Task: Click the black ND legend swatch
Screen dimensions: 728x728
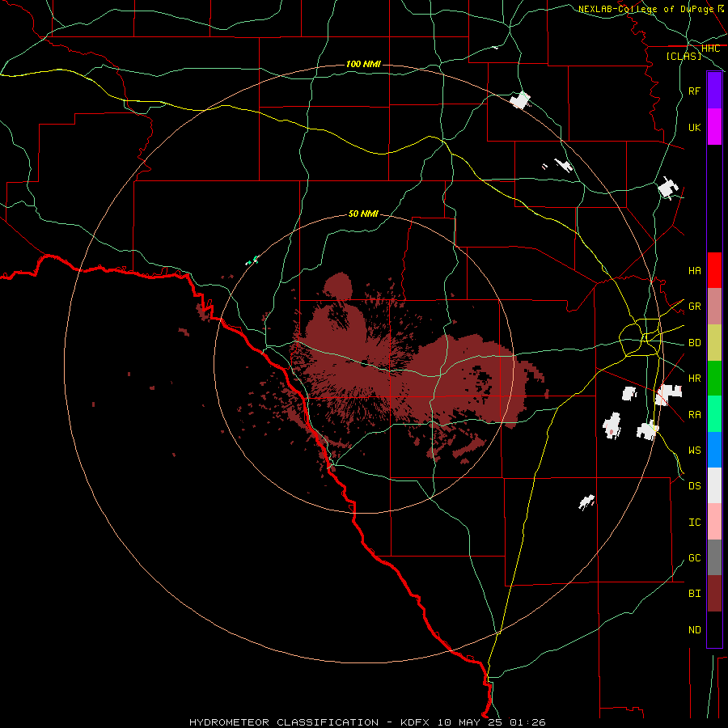Action: click(x=714, y=629)
